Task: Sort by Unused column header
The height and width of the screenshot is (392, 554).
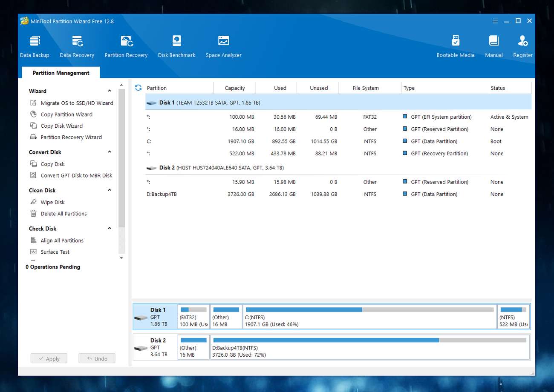Action: pyautogui.click(x=317, y=88)
